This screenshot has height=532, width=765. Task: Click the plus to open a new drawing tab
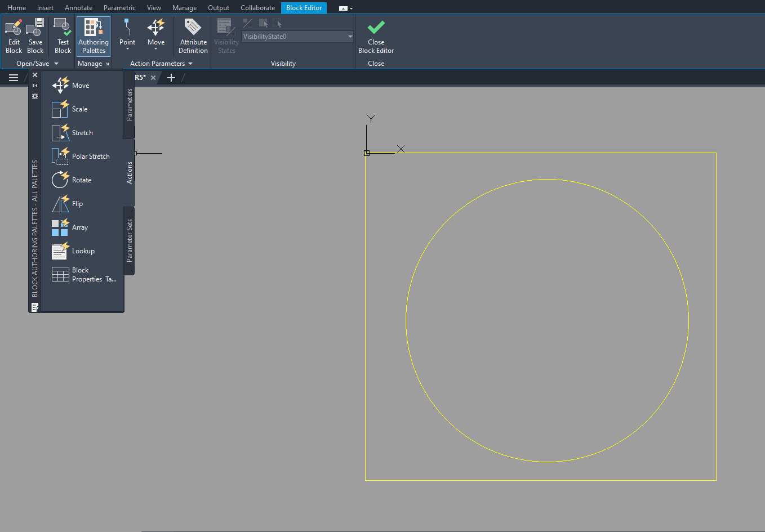coord(171,78)
